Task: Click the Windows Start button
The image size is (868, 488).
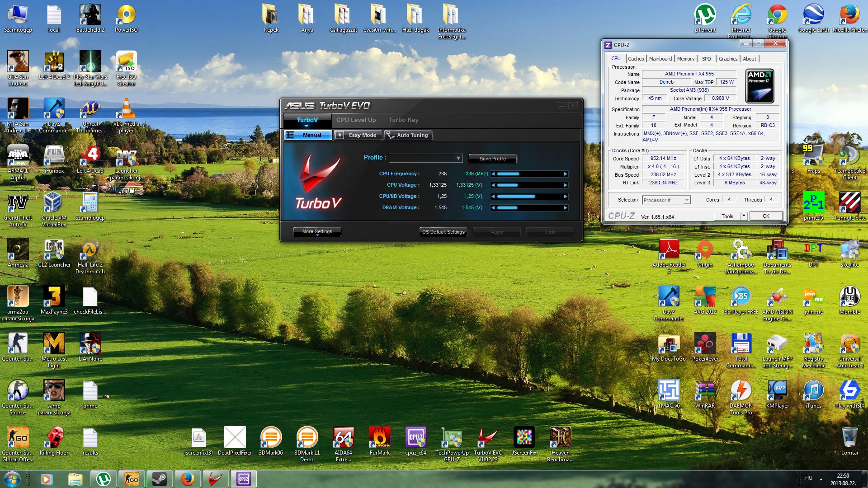Action: 12,479
